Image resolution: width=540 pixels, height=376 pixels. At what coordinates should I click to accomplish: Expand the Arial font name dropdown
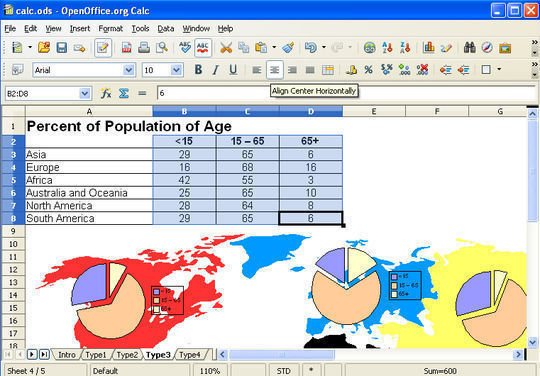point(128,70)
